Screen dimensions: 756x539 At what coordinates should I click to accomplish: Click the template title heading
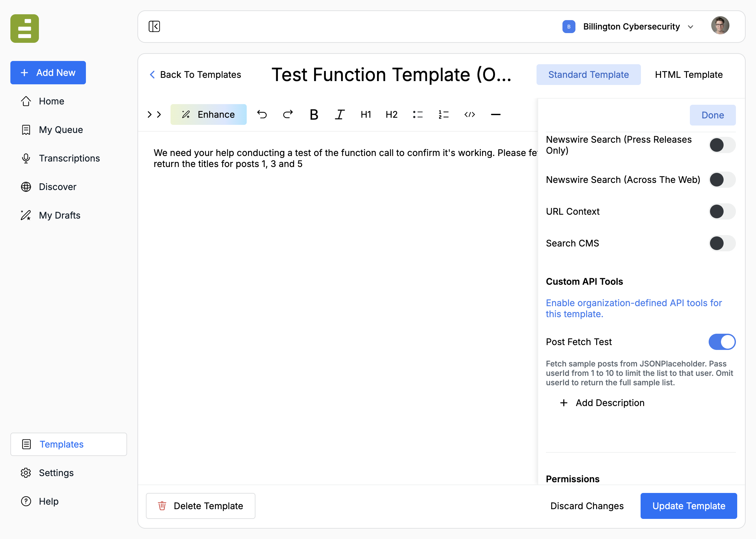[x=391, y=75]
